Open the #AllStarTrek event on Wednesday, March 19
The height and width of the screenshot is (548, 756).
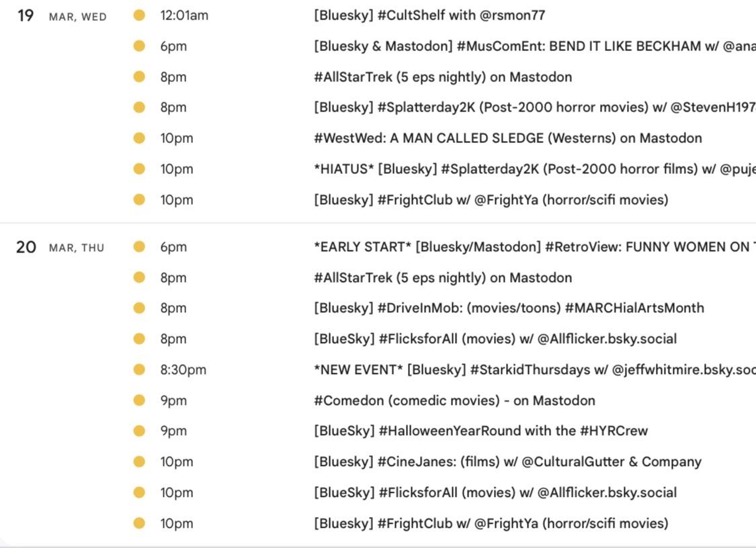pos(443,77)
